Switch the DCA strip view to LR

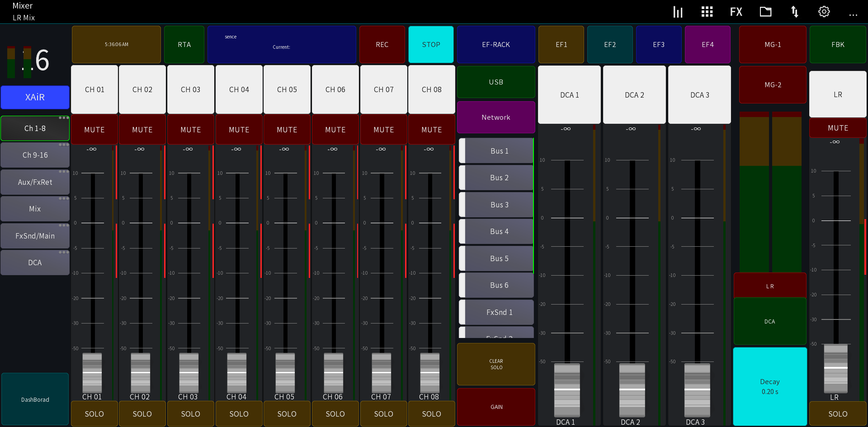pos(770,285)
